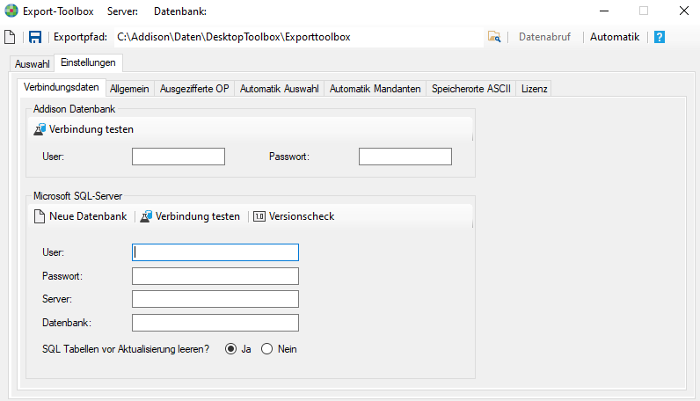Viewport: 700px width, 401px height.
Task: Focus the Addison Datenbank Passwort field
Action: coord(405,157)
